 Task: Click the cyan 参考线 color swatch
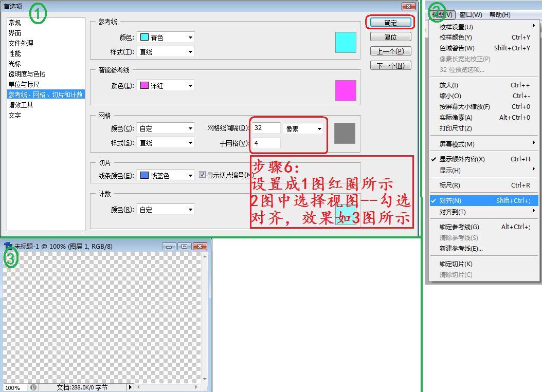346,43
